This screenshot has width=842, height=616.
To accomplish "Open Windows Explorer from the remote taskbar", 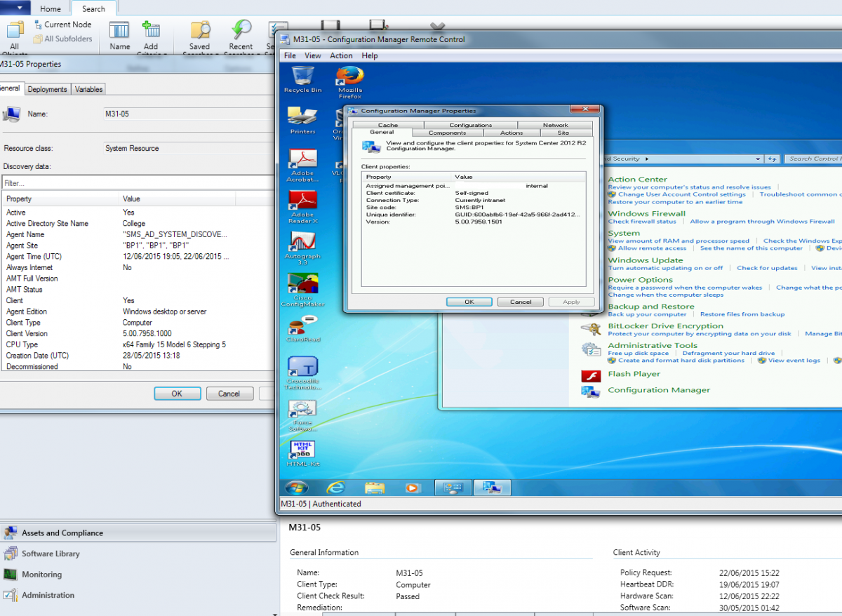I will [x=375, y=488].
